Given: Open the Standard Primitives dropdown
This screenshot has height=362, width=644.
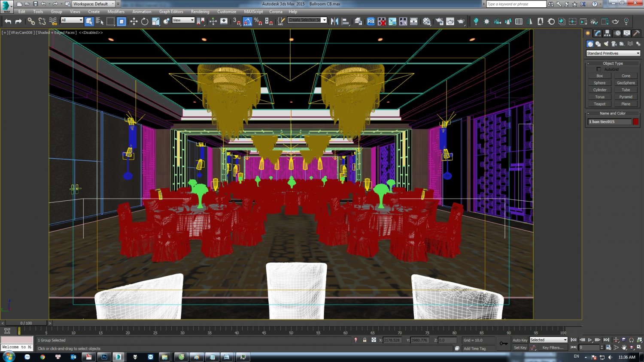Looking at the screenshot, I should tap(613, 53).
